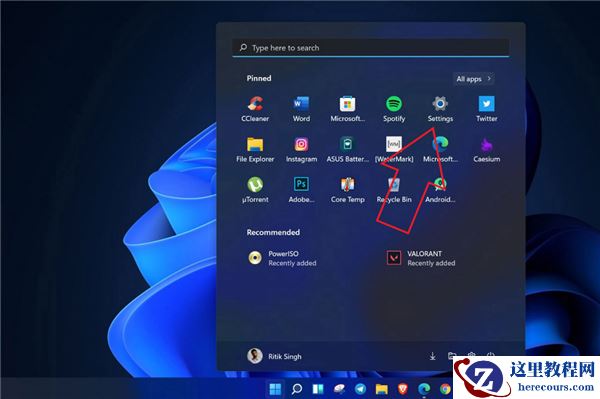The image size is (600, 399).
Task: Open Recycle Bin from pinned apps
Action: click(394, 190)
